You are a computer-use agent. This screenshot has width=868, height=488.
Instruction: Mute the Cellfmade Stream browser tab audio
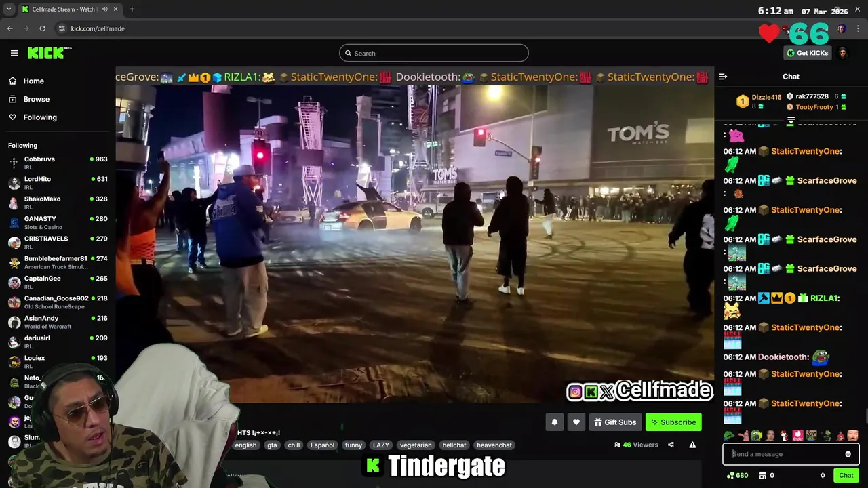click(104, 9)
